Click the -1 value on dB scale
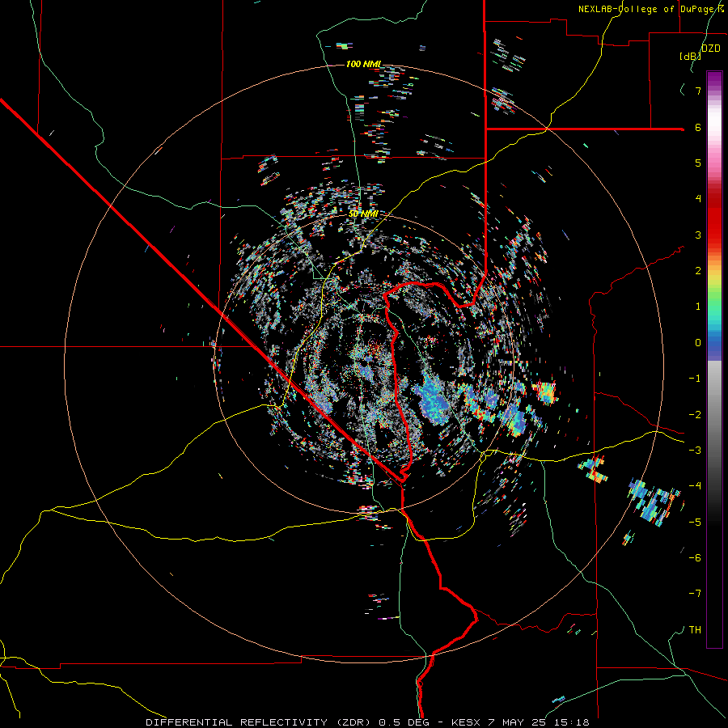This screenshot has width=728, height=728. [695, 379]
